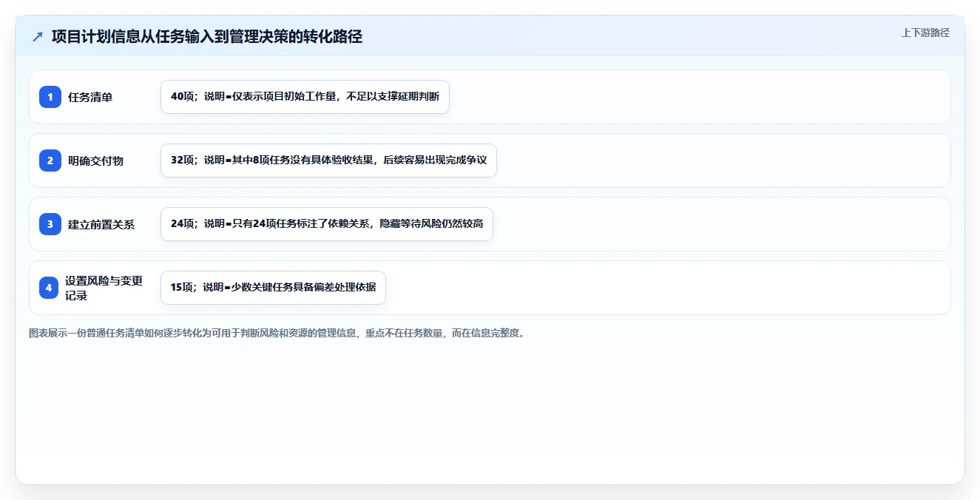
Task: Click the 24项 description box
Action: point(326,224)
